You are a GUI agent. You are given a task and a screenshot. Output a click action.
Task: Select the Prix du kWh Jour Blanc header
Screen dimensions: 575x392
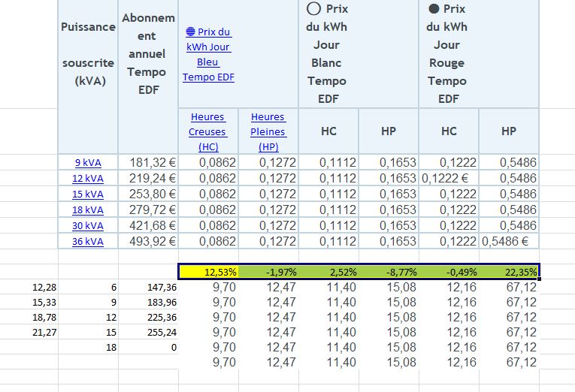click(x=359, y=53)
